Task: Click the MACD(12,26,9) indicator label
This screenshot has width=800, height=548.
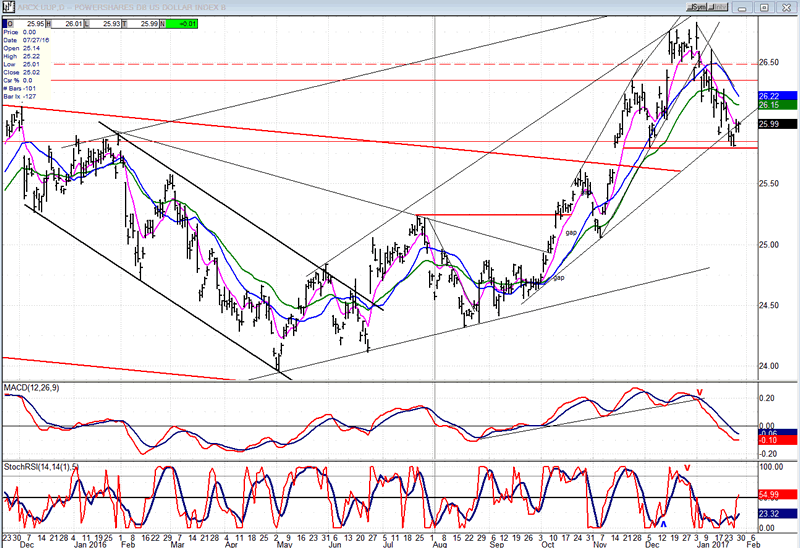Action: (31, 388)
